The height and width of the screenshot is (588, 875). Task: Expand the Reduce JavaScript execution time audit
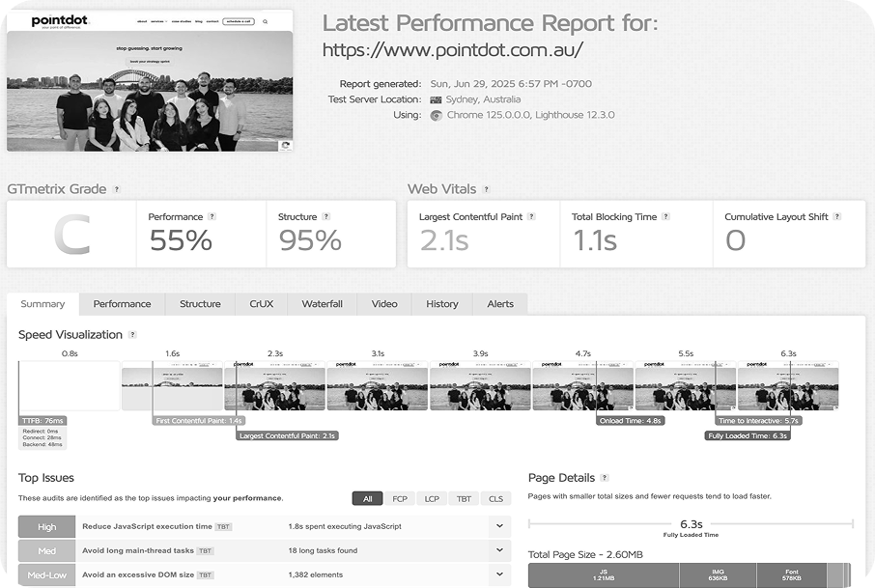click(498, 527)
